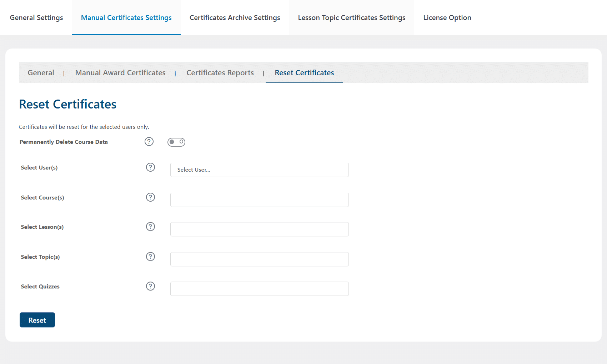Select Reset Certificates sub-tab
Image resolution: width=607 pixels, height=364 pixels.
(x=305, y=73)
